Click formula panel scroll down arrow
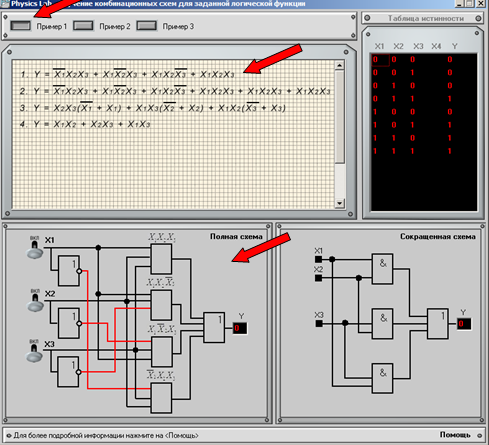Viewport: 489px width, 445px height. 339,203
